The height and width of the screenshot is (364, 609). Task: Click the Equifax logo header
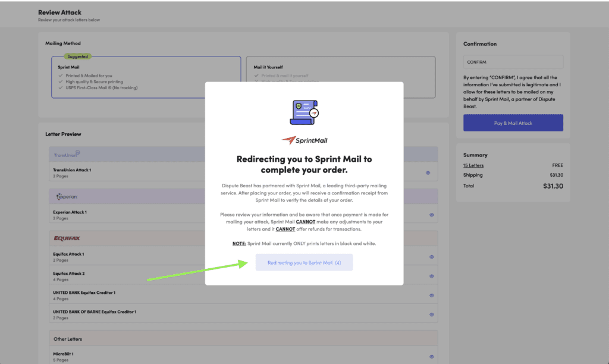tap(67, 239)
